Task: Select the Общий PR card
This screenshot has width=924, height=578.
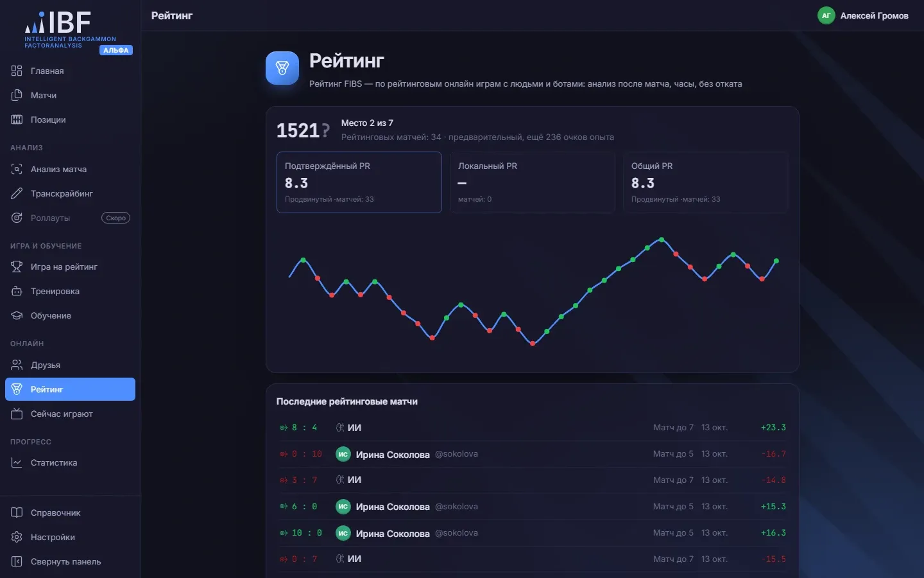Action: (706, 182)
